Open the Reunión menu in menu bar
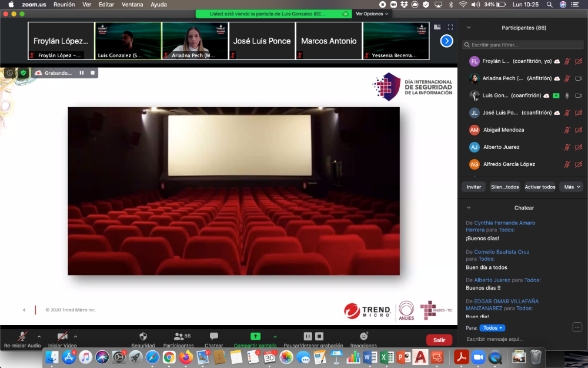Image resolution: width=588 pixels, height=368 pixels. pyautogui.click(x=64, y=4)
